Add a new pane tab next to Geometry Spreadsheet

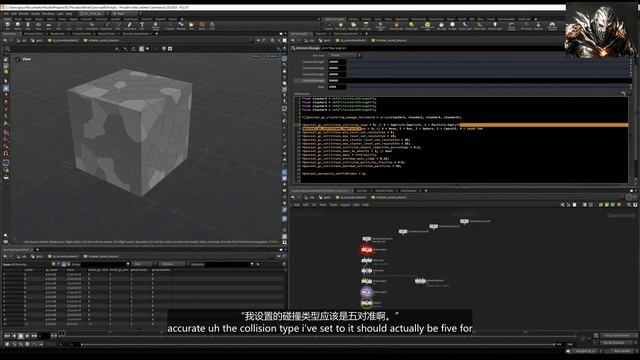point(38,250)
